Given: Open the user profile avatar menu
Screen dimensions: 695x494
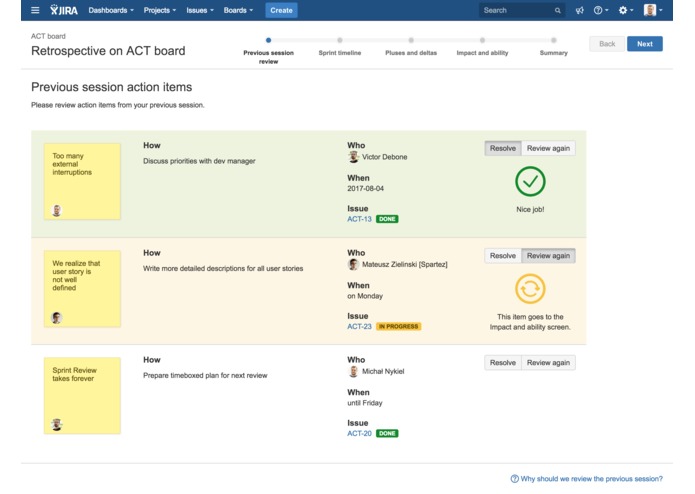Looking at the screenshot, I should tap(652, 10).
